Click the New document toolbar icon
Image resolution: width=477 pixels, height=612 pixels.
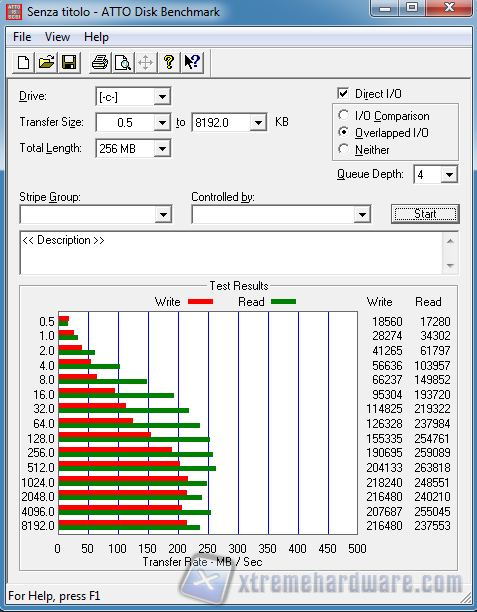coord(23,62)
